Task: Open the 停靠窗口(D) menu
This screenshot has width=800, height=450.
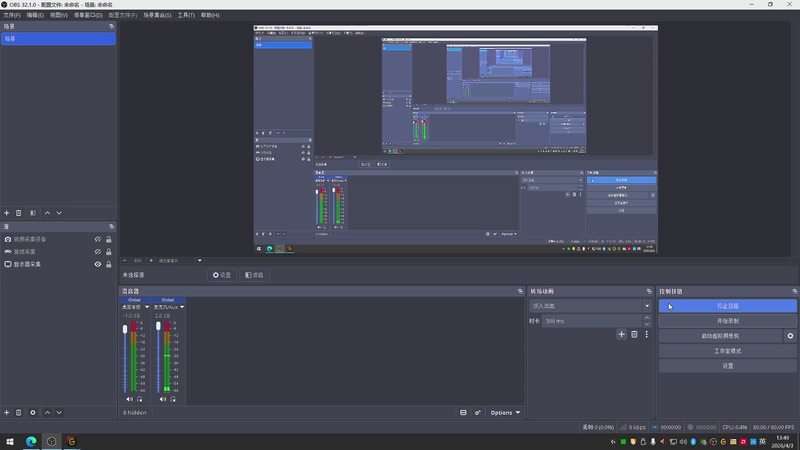Action: click(x=88, y=15)
